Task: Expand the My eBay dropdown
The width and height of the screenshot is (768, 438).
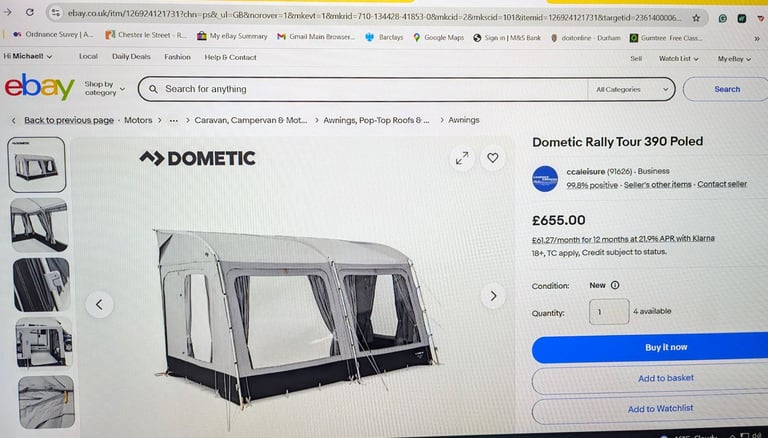Action: click(734, 59)
